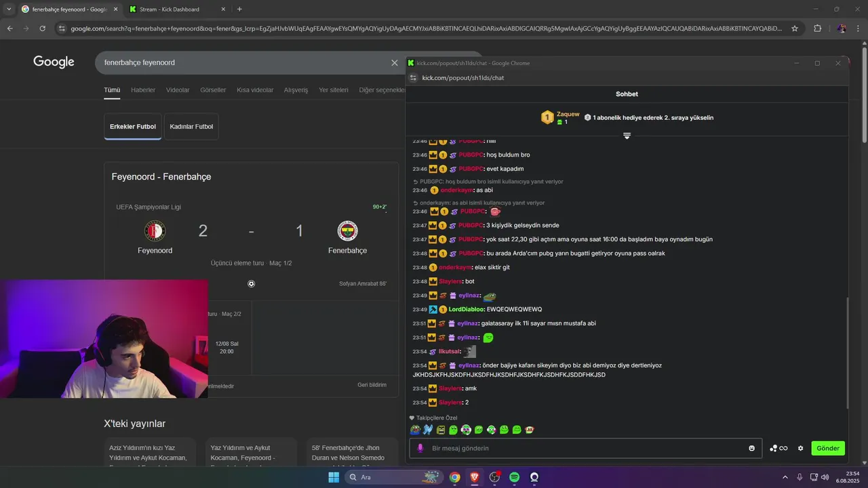The height and width of the screenshot is (488, 868).
Task: Go back in the main Chrome window
Action: tap(9, 28)
